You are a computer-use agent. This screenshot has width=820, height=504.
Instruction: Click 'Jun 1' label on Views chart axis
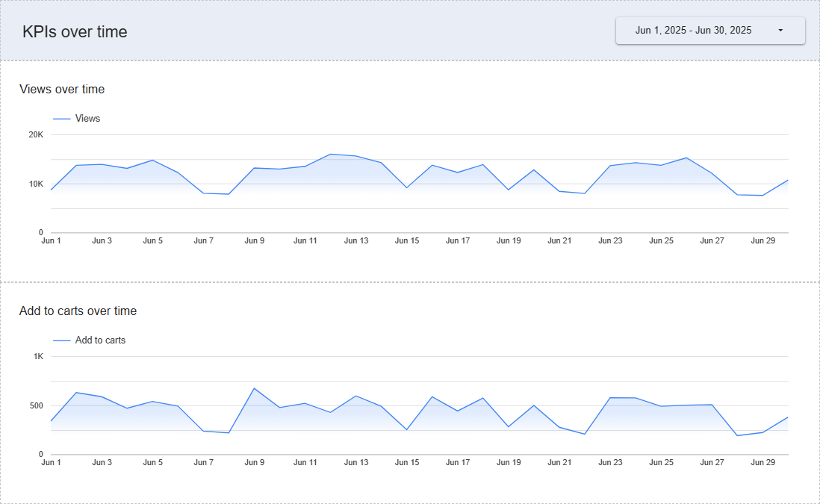[x=52, y=241]
